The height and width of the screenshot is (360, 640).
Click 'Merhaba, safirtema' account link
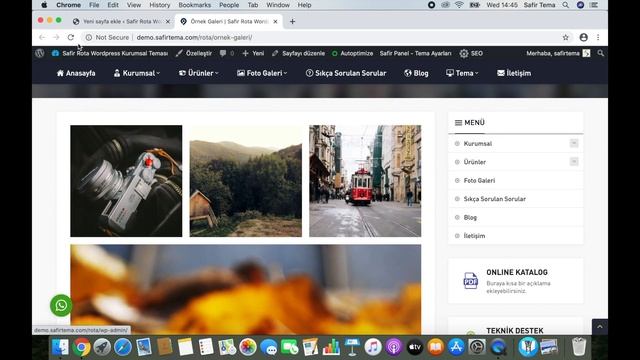[558, 53]
